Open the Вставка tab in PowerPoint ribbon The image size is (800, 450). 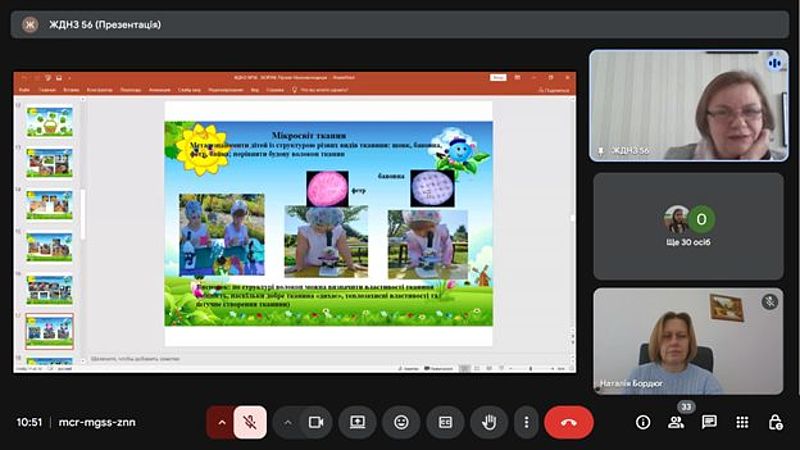73,89
